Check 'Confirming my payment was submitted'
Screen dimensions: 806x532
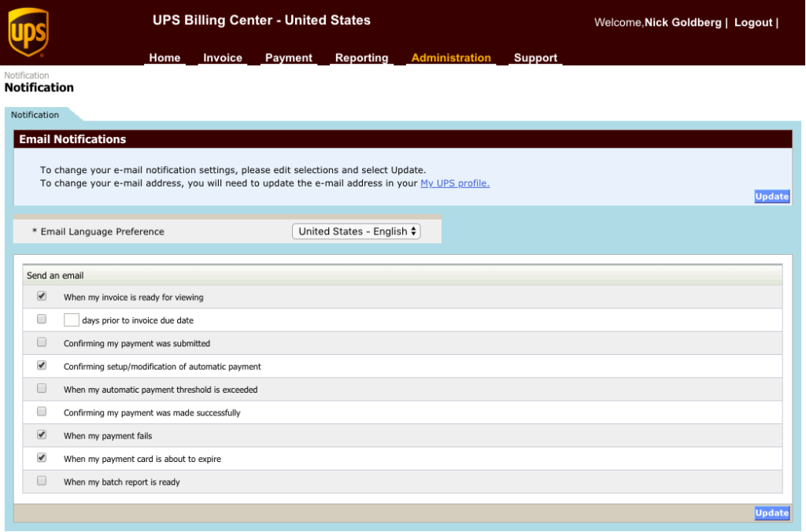[x=42, y=342]
